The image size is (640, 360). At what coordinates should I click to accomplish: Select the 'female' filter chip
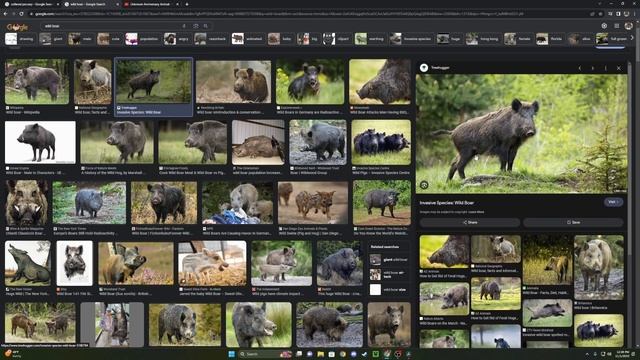[x=518, y=39]
